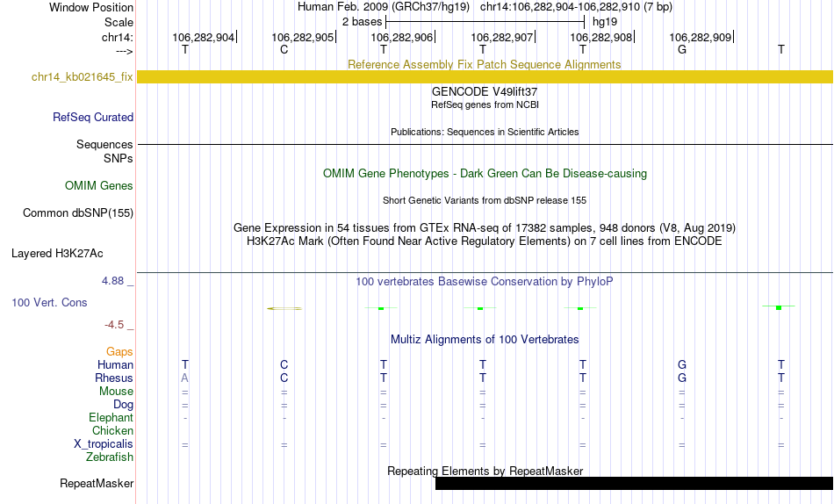Click the GTEx Gene Expression title
This screenshot has width=834, height=504.
[x=485, y=227]
